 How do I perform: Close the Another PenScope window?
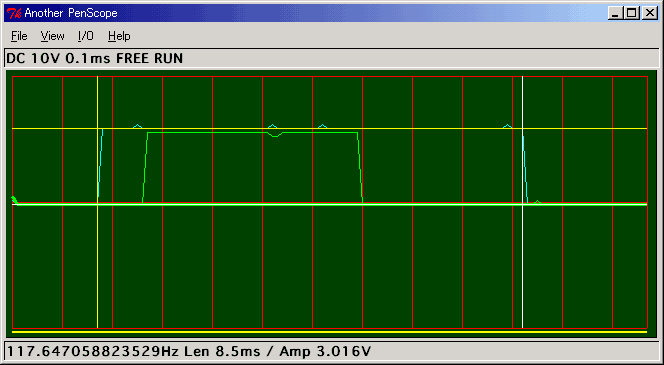click(x=649, y=14)
